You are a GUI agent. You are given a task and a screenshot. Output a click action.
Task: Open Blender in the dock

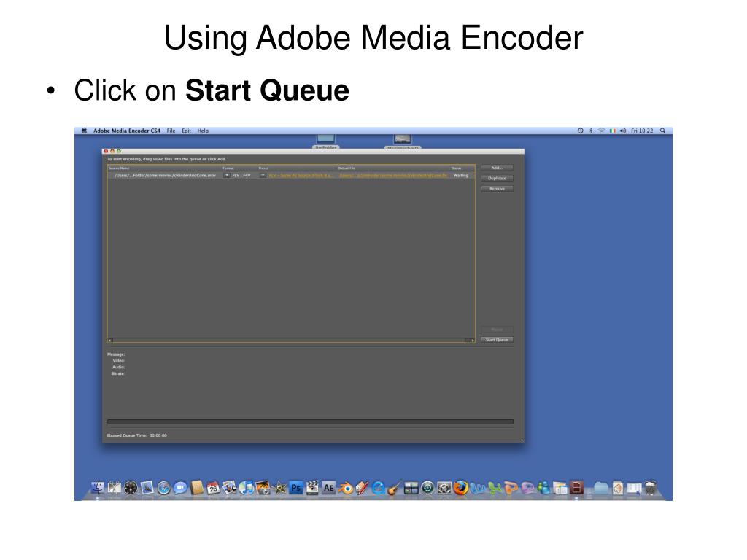(x=345, y=488)
